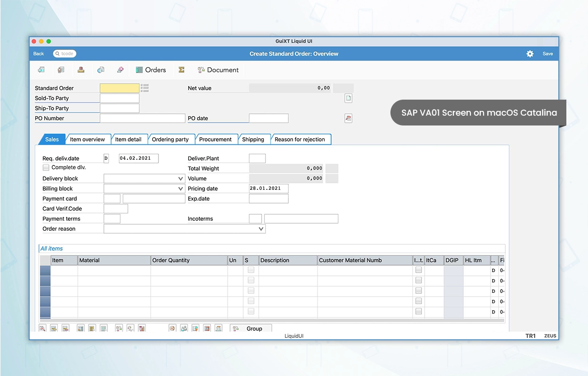Screen dimensions: 588x376
Task: Click the Material column header
Action: pyautogui.click(x=114, y=260)
